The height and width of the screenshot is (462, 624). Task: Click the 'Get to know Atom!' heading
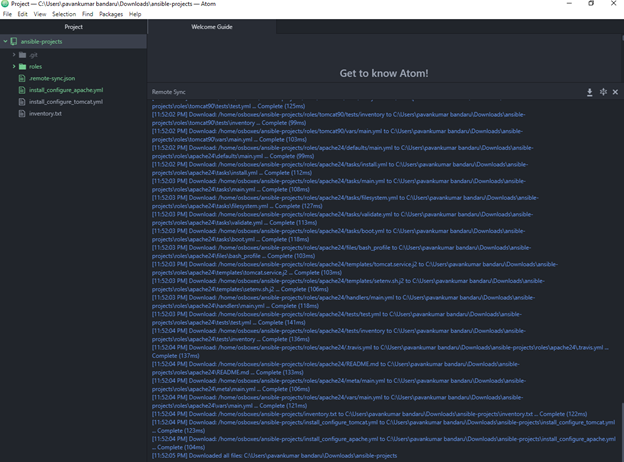point(384,73)
